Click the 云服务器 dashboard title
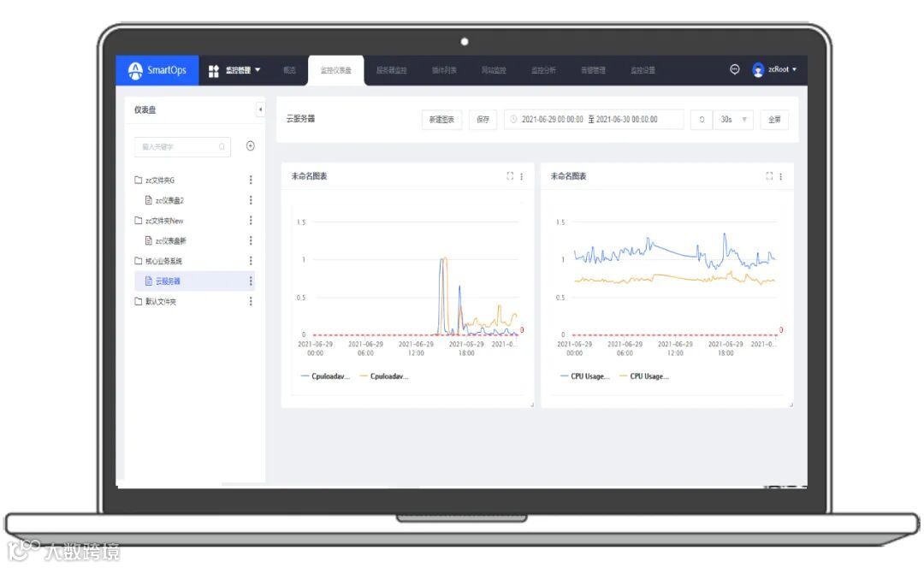 [300, 119]
